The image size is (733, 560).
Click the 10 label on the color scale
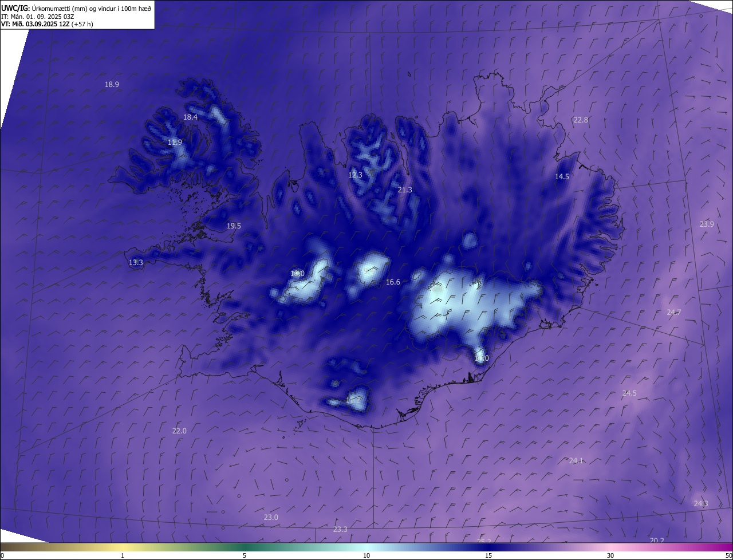point(366,555)
